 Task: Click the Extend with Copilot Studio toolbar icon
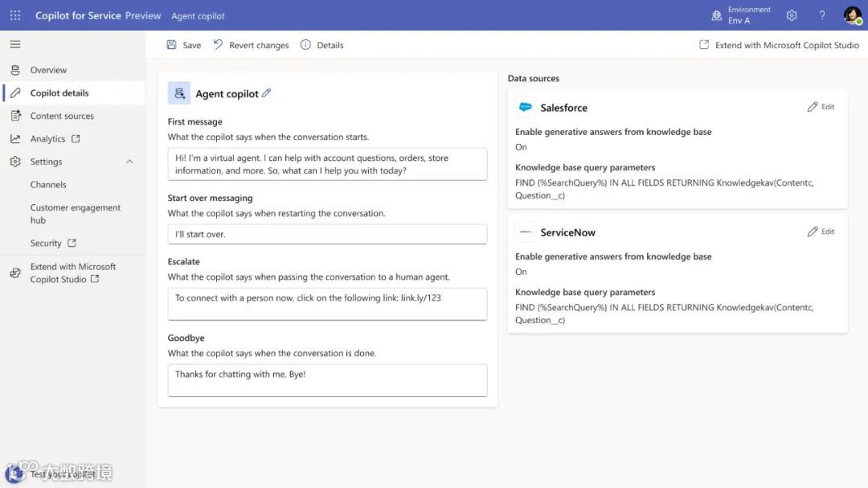click(703, 45)
